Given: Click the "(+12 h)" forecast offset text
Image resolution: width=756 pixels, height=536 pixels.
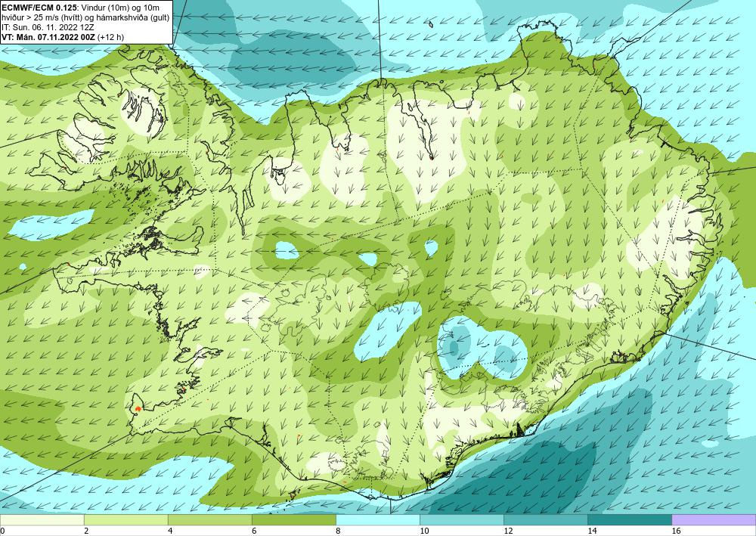Looking at the screenshot, I should tap(110, 37).
